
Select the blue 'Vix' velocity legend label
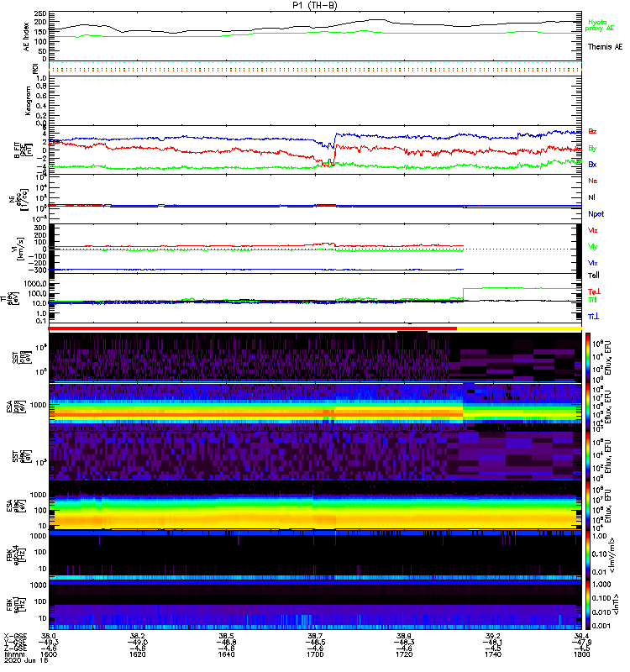tap(593, 263)
